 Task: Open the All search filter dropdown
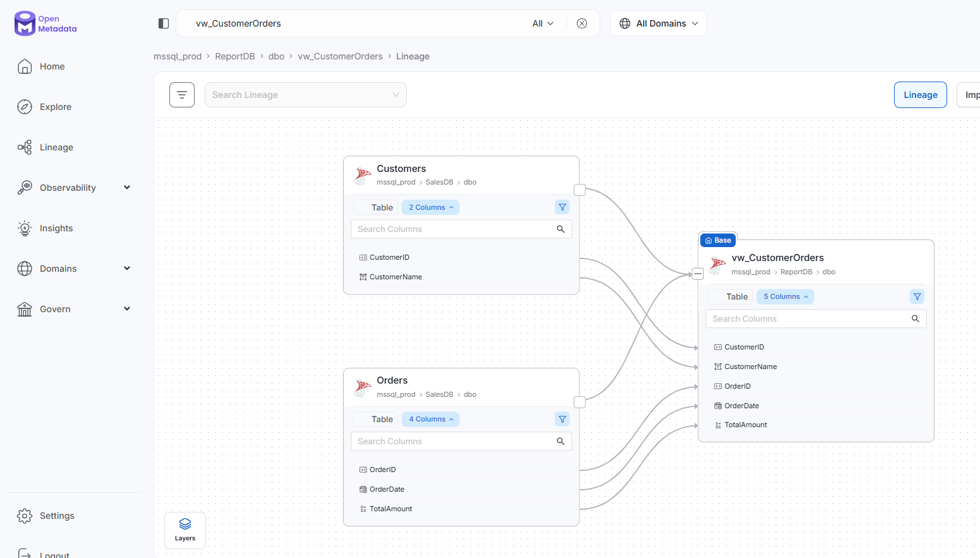click(x=543, y=23)
